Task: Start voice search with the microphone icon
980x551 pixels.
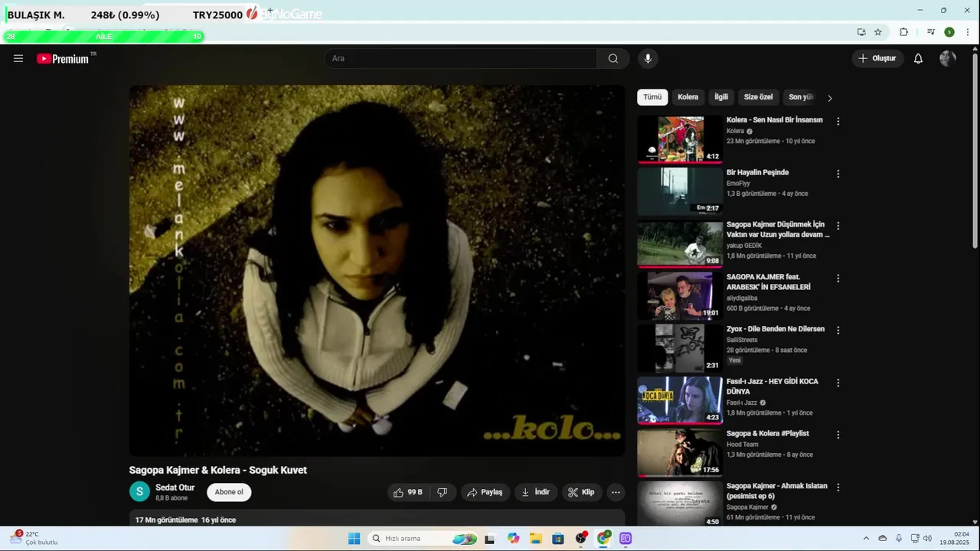Action: tap(648, 58)
